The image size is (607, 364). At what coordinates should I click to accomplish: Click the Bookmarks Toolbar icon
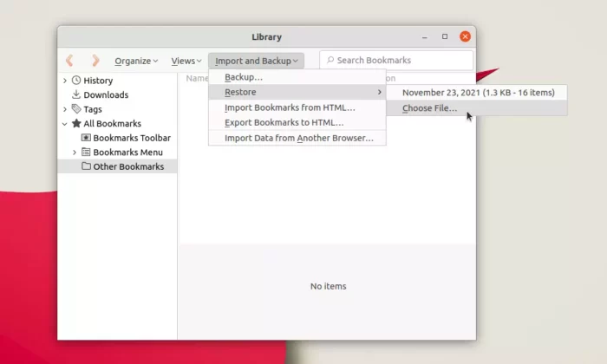(x=86, y=137)
